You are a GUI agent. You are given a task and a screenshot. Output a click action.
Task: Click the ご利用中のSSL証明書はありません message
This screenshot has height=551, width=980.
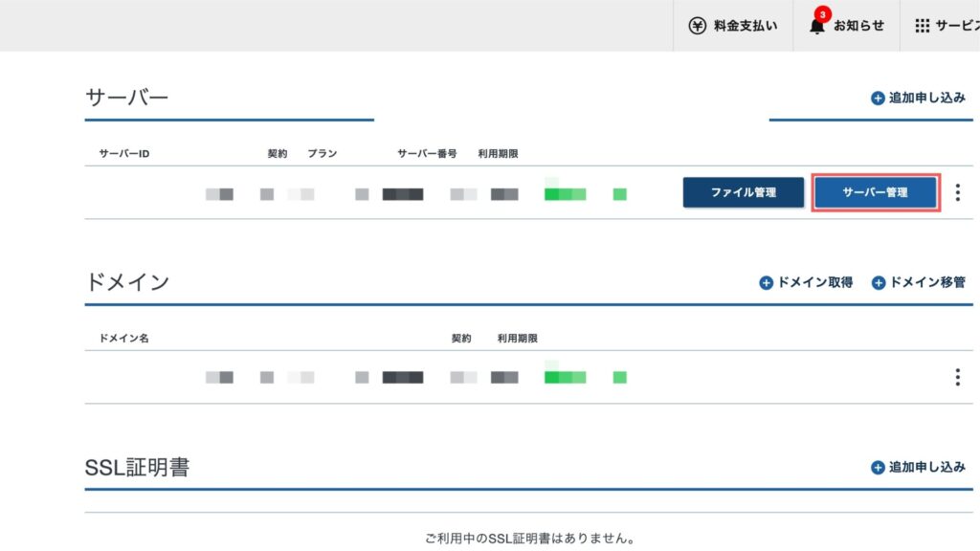pos(530,538)
